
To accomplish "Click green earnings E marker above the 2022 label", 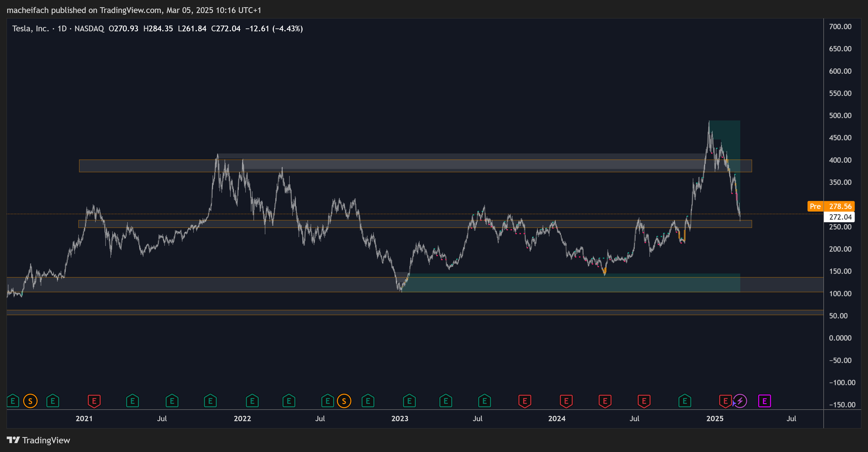I will [x=252, y=401].
